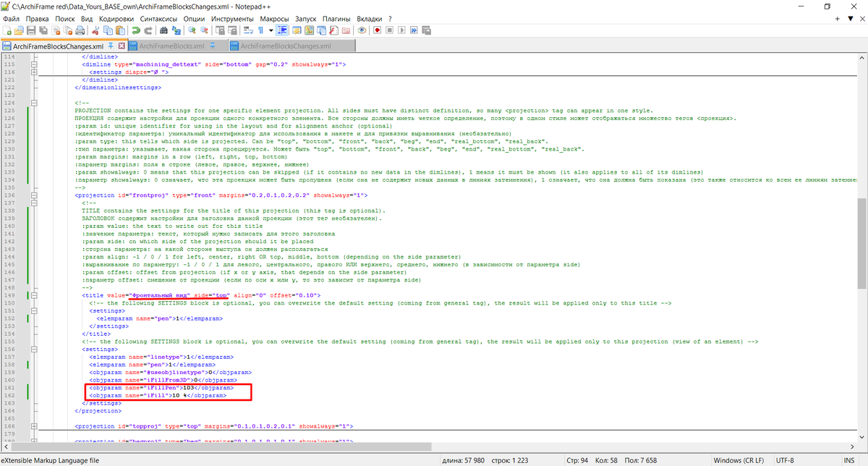Run the macro multiple times using the toolbar
Image resolution: width=868 pixels, height=466 pixels.
pos(414,30)
